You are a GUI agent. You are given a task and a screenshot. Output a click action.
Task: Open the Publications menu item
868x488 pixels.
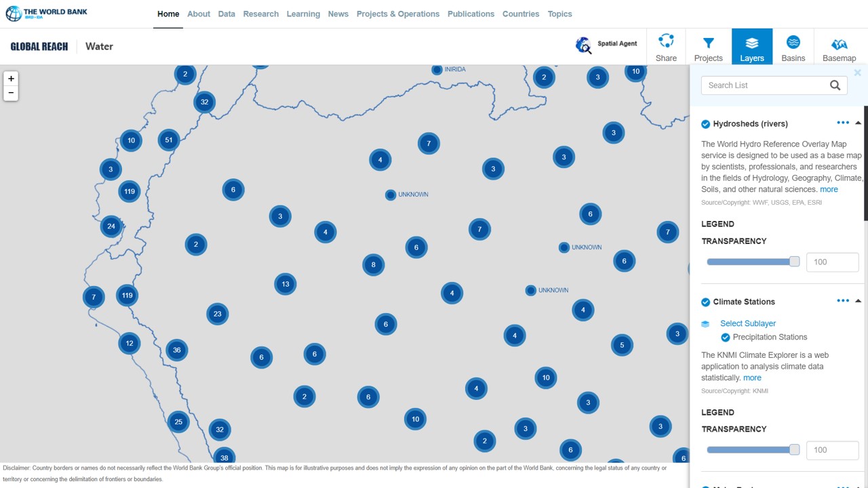point(471,14)
